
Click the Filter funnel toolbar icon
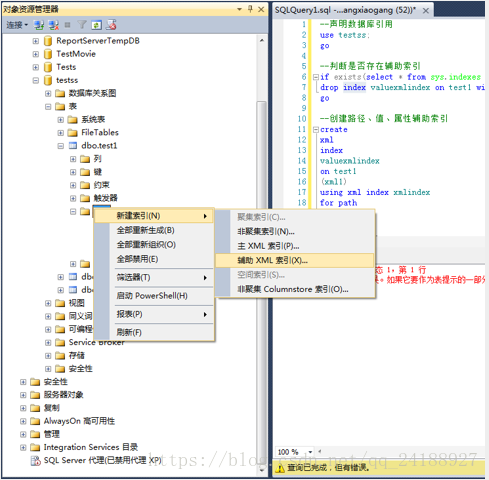click(x=82, y=25)
